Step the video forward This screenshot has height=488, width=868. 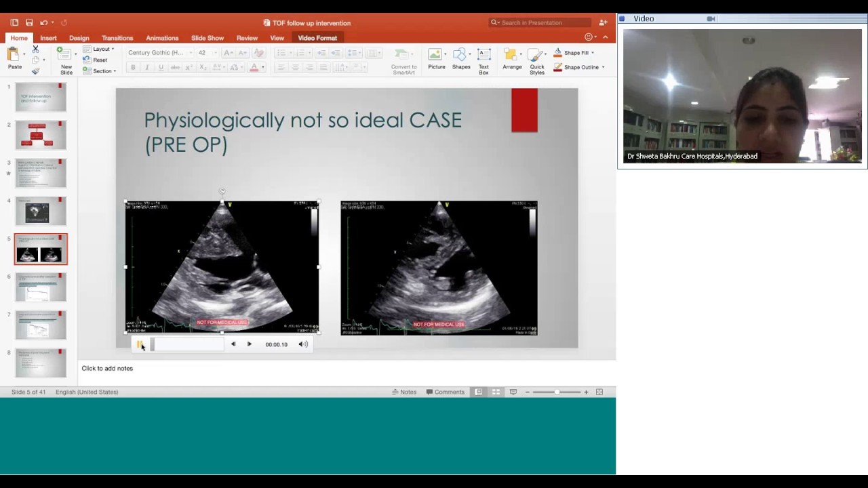pyautogui.click(x=249, y=344)
